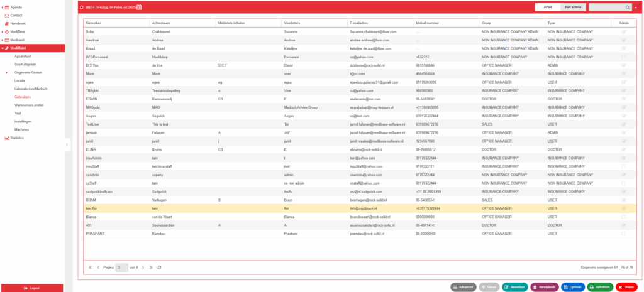Expand the Gegevens Klanten submenu
Image resolution: width=644 pixels, height=292 pixels.
(x=7, y=73)
